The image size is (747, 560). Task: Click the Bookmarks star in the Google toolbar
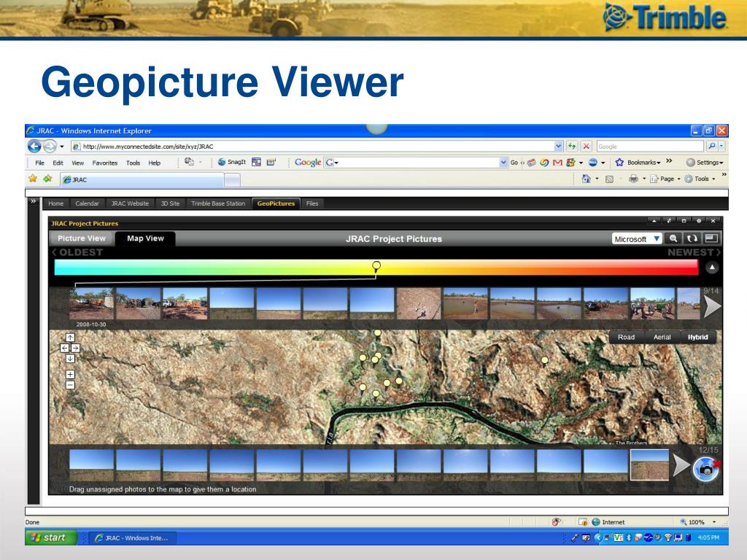coord(619,163)
